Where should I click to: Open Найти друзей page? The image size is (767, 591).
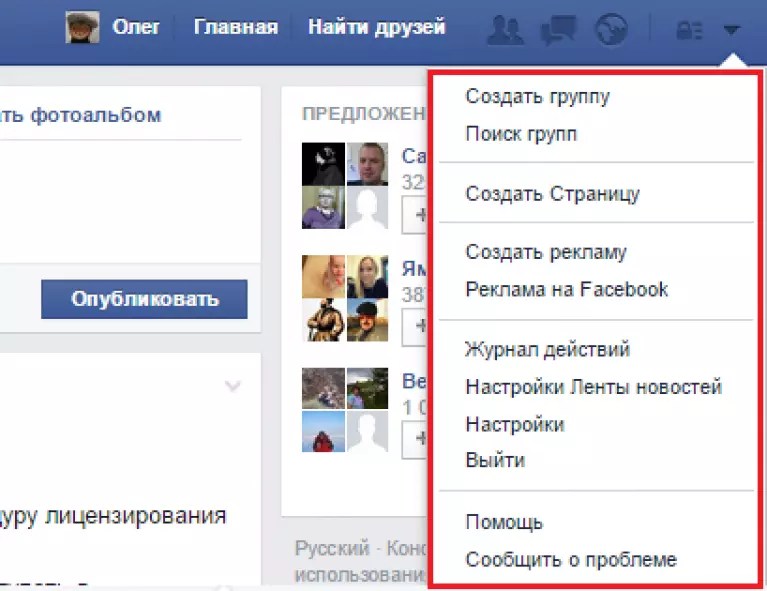click(377, 27)
